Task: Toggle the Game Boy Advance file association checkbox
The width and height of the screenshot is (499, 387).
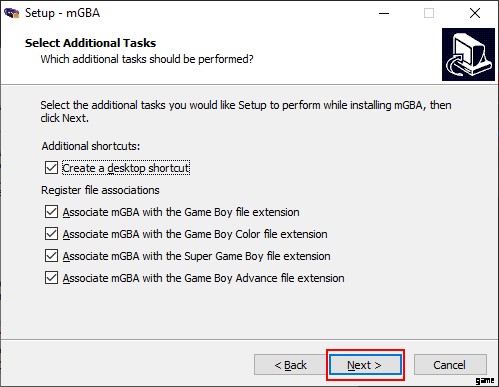Action: click(x=51, y=278)
